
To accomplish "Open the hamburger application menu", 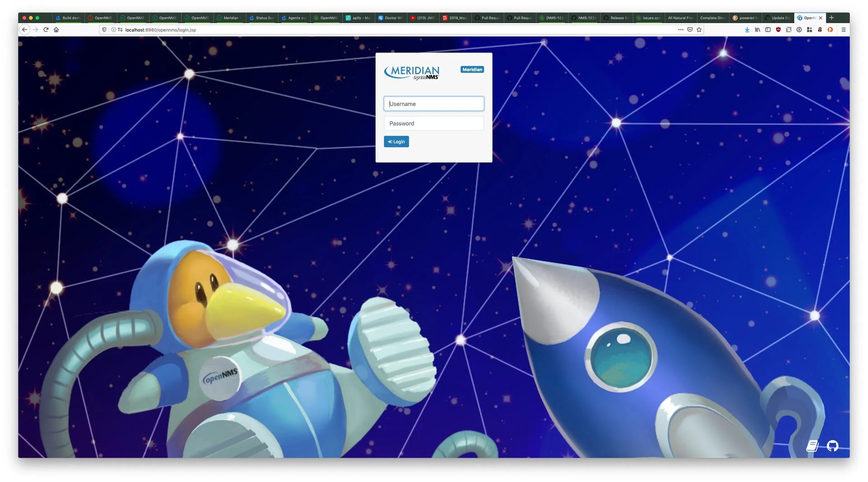I will [843, 30].
